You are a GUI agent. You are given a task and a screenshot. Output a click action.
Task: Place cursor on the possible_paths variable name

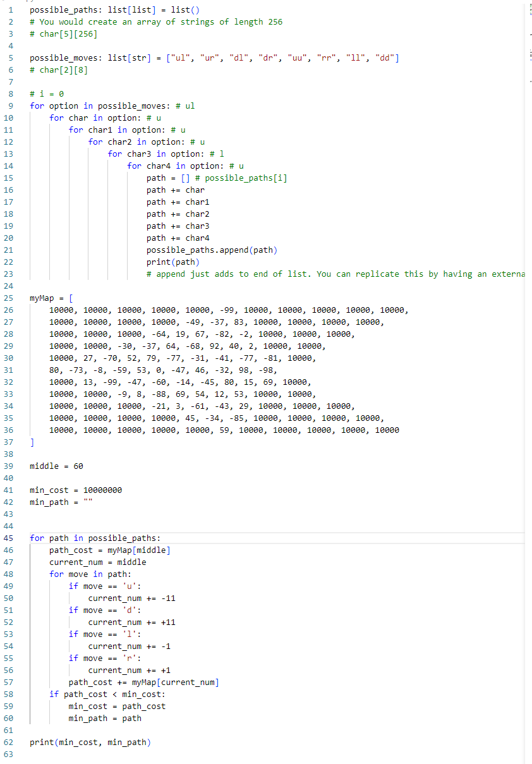[x=63, y=9]
